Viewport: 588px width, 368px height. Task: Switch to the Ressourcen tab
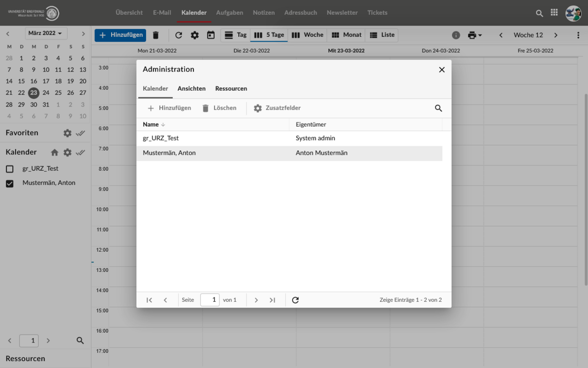coord(231,89)
